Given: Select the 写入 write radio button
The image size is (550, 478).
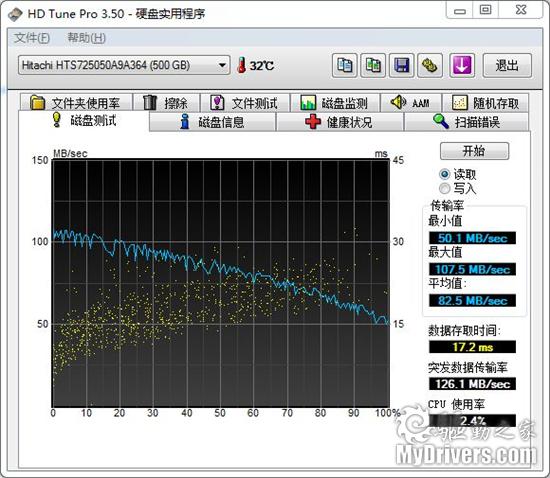Looking at the screenshot, I should pyautogui.click(x=444, y=188).
